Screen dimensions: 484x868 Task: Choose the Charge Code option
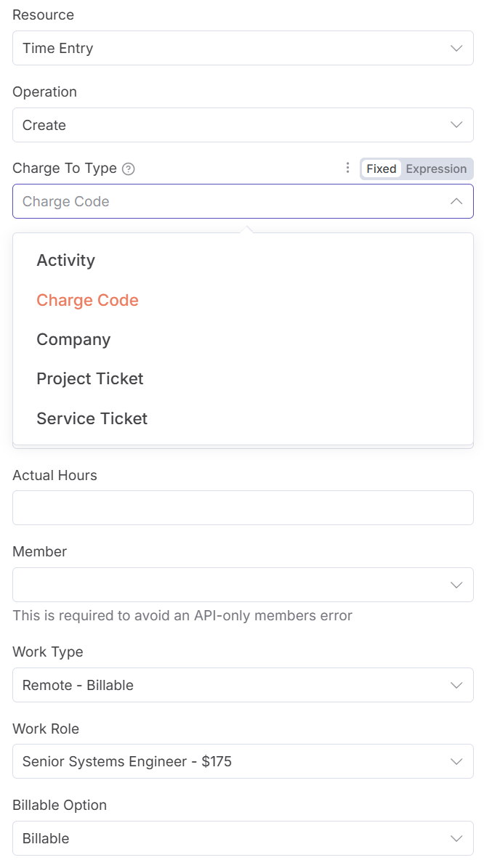click(x=88, y=301)
